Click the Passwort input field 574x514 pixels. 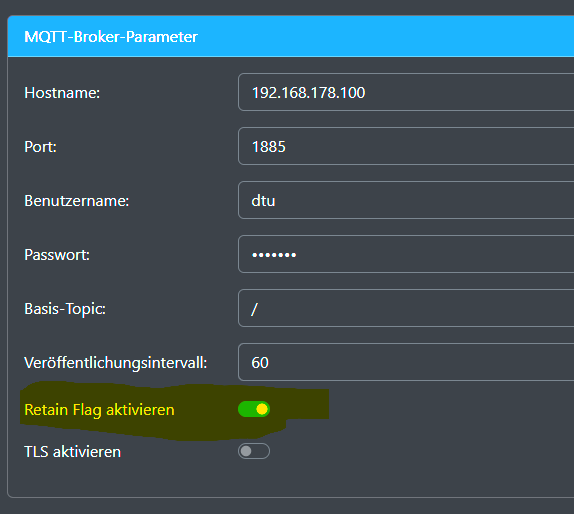[406, 254]
